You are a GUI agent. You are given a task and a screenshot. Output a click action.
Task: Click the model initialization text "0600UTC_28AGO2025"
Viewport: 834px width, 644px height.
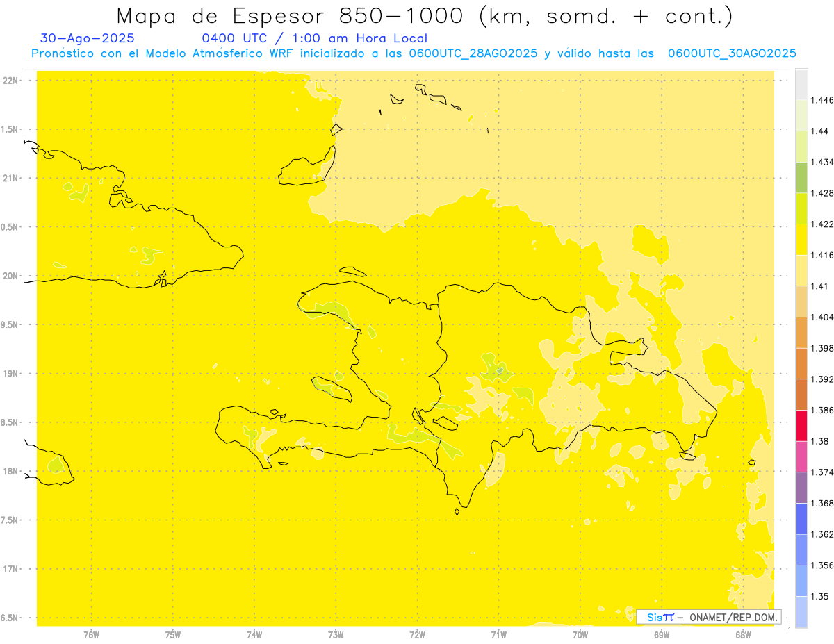pyautogui.click(x=473, y=53)
